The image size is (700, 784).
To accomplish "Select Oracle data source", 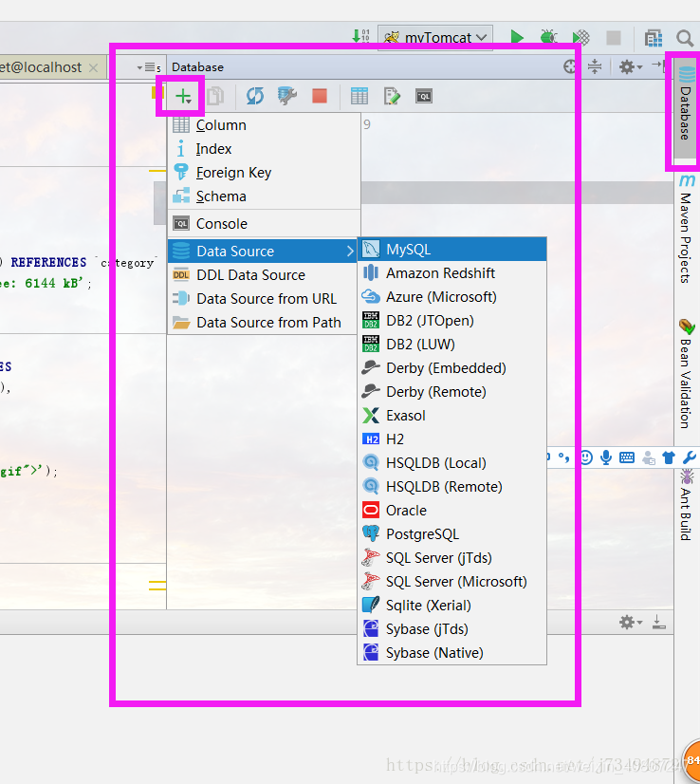I will [x=452, y=511].
